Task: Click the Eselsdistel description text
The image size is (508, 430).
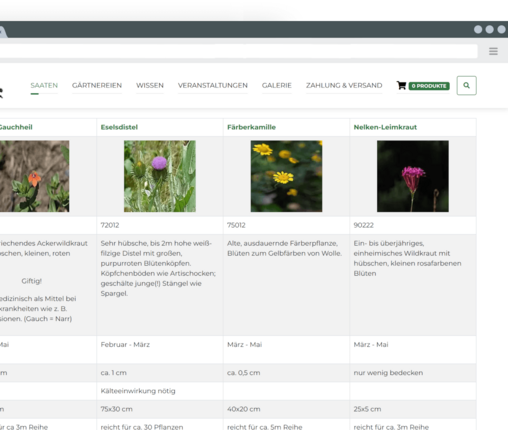Action: (x=158, y=268)
